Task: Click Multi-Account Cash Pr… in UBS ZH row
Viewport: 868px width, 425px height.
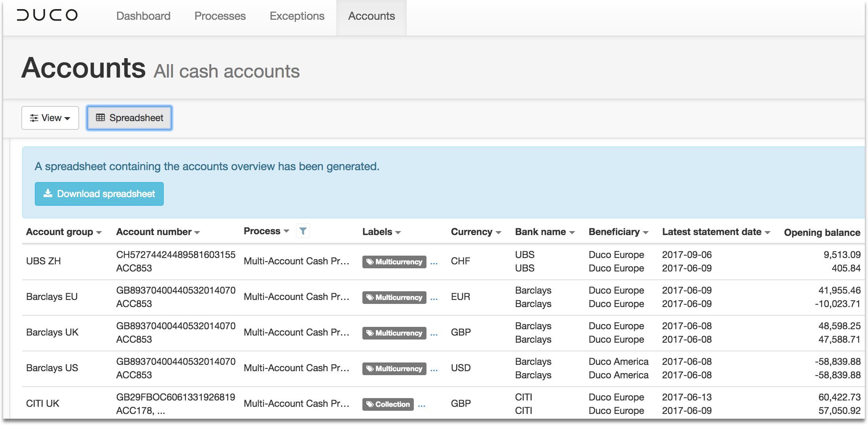Action: tap(296, 261)
